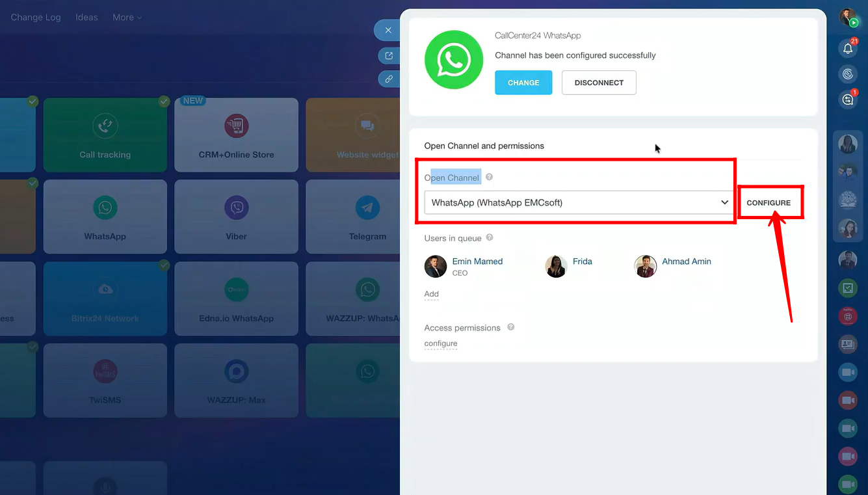
Task: Select the Call tracking tile
Action: (x=105, y=135)
